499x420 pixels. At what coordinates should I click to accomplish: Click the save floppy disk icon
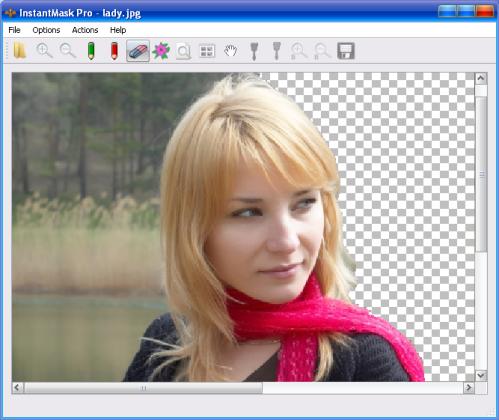(x=346, y=51)
